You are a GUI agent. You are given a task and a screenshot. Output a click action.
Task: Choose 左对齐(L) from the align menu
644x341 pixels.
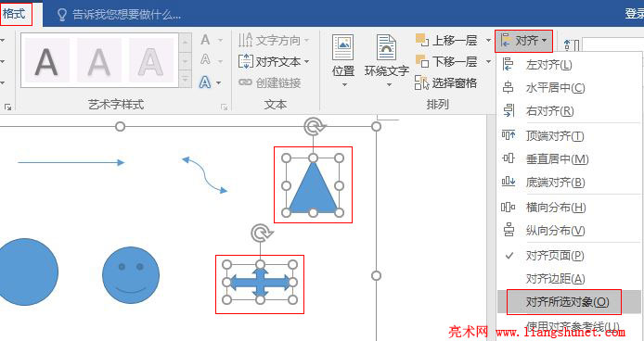point(568,65)
